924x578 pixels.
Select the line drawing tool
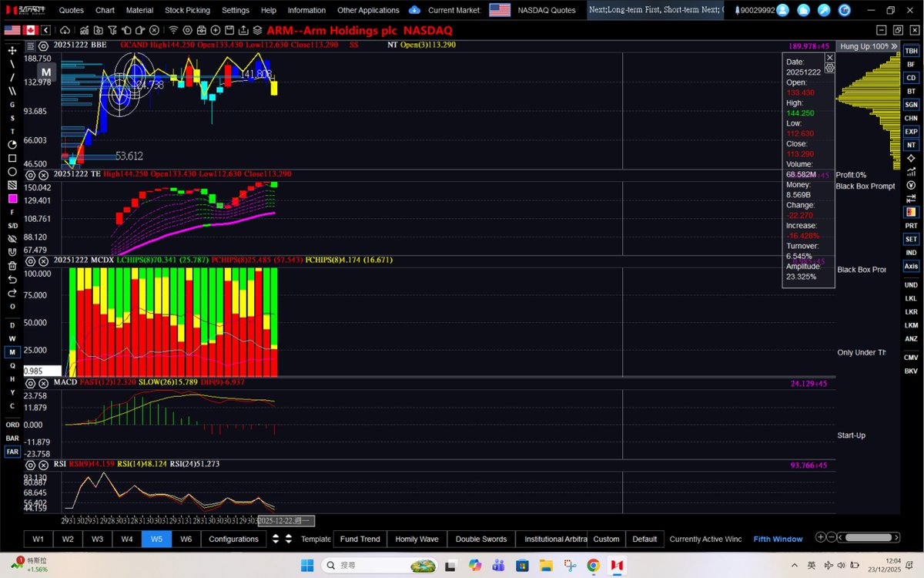pos(12,64)
